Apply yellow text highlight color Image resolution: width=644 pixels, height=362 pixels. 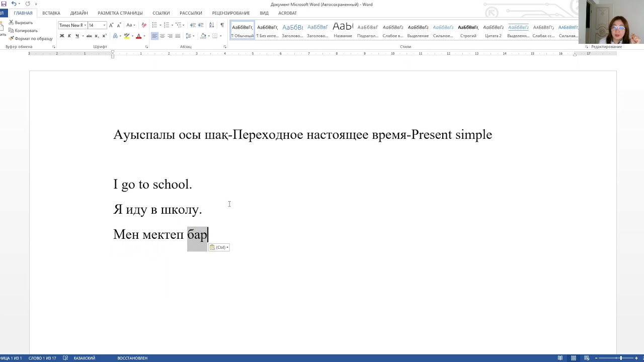tap(126, 36)
